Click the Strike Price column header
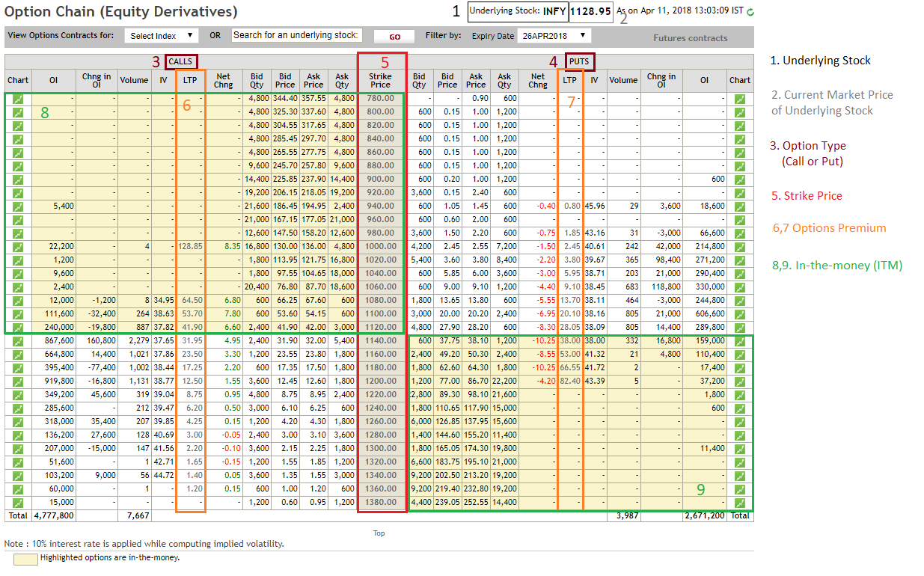The width and height of the screenshot is (924, 576). [x=381, y=80]
